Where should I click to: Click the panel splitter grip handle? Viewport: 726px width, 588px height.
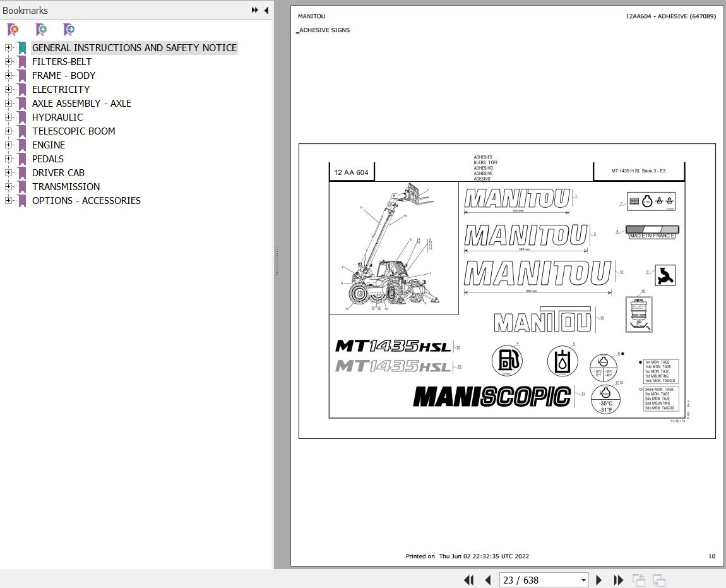[x=277, y=262]
